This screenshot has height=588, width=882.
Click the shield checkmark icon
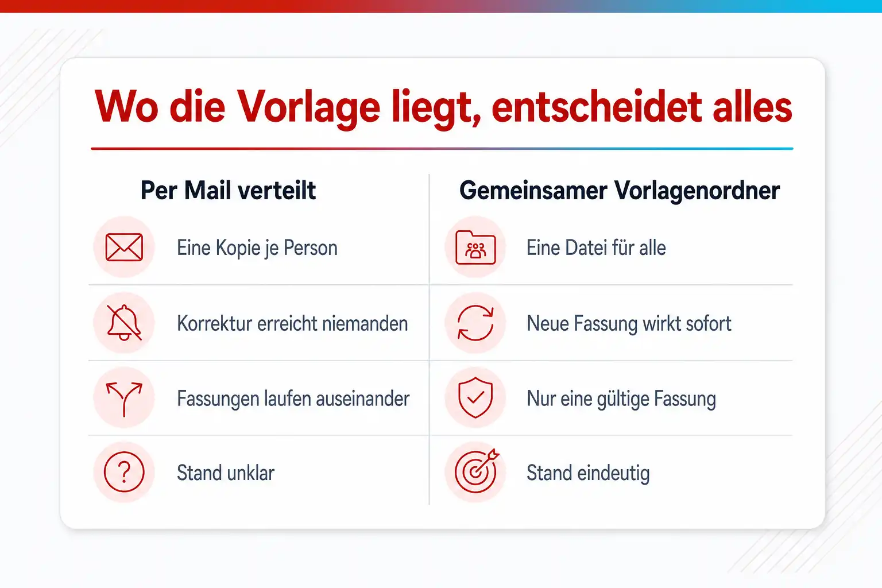pyautogui.click(x=475, y=397)
